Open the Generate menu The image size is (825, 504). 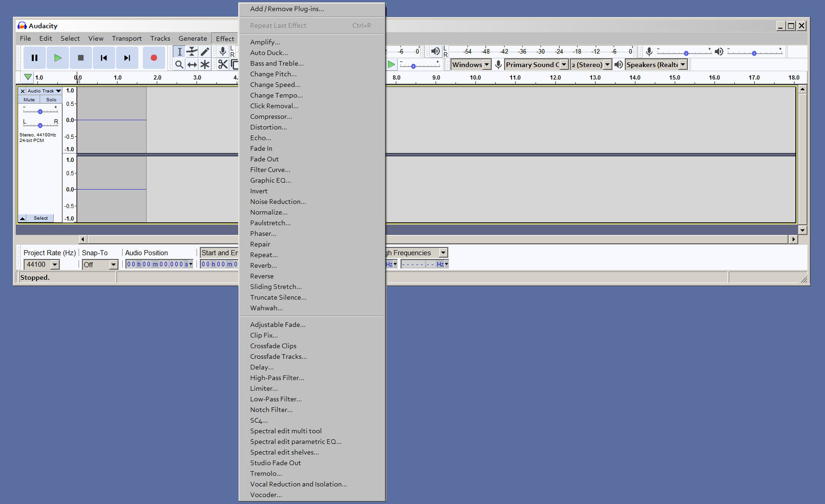coord(193,38)
